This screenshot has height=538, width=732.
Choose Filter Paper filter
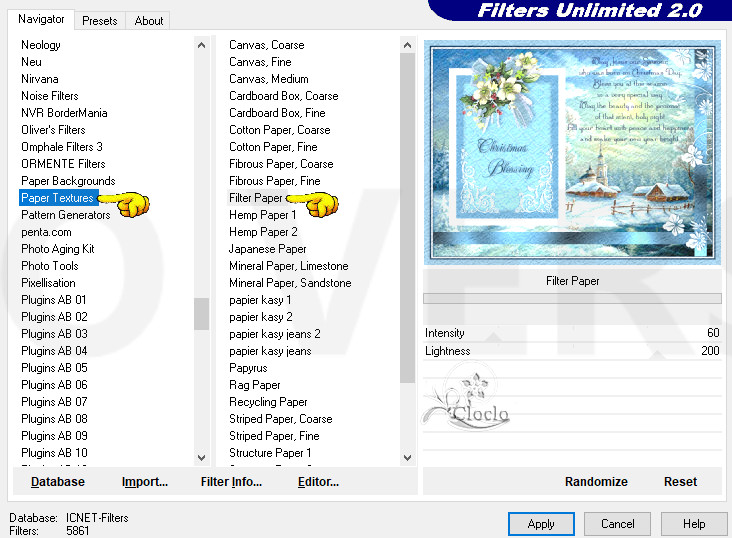point(255,198)
